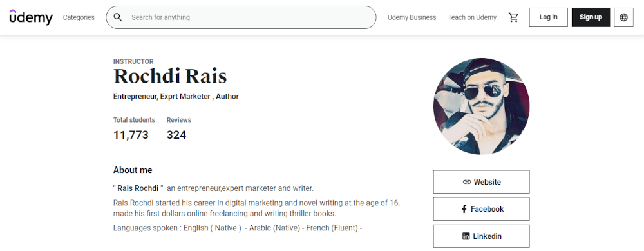Click the Rochdi Rais instructor name heading

pyautogui.click(x=170, y=77)
